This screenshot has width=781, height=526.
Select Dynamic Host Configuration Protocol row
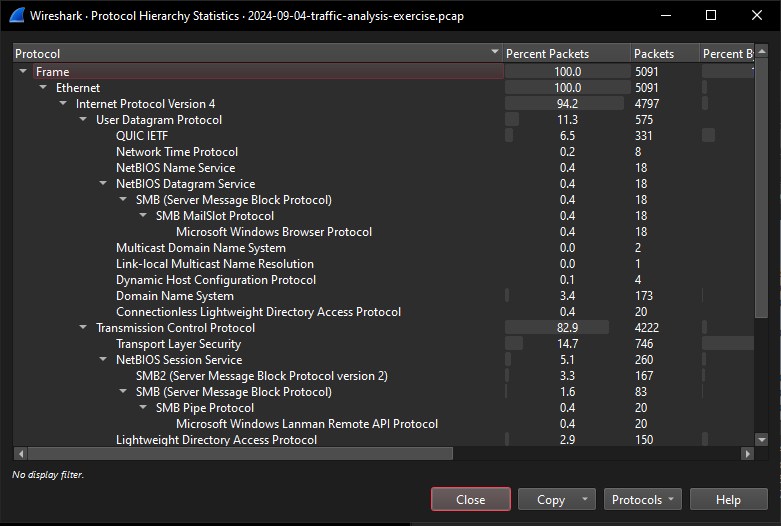tap(383, 279)
